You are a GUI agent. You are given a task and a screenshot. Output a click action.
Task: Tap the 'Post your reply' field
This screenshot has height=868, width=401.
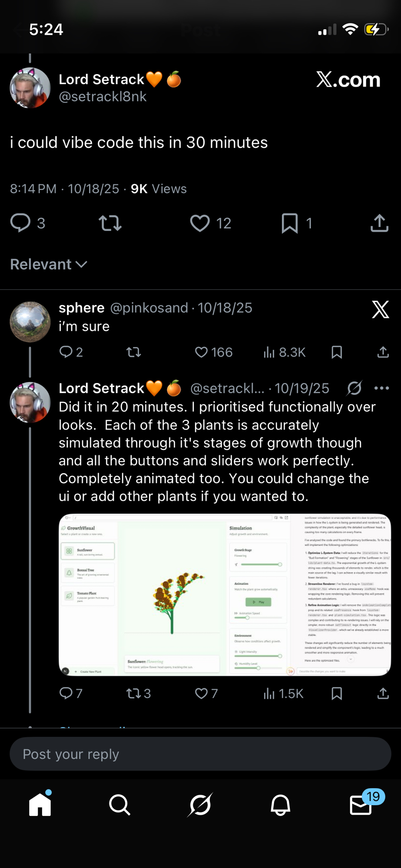200,754
